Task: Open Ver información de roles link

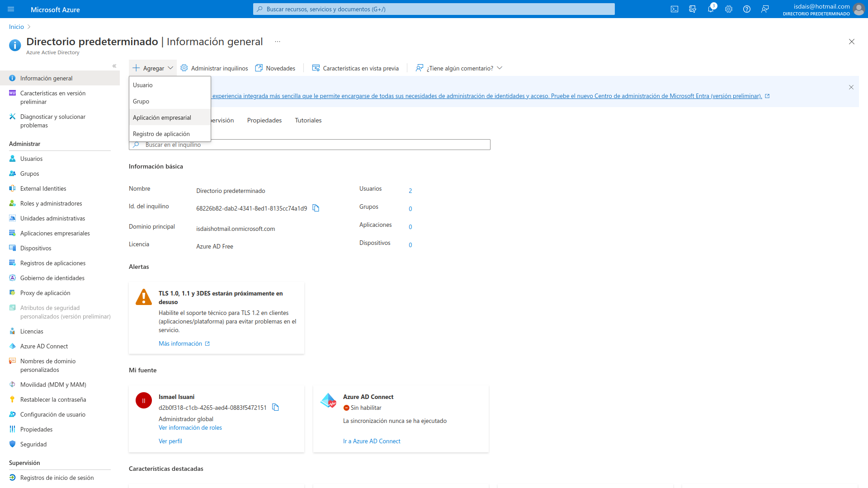Action: click(x=190, y=427)
